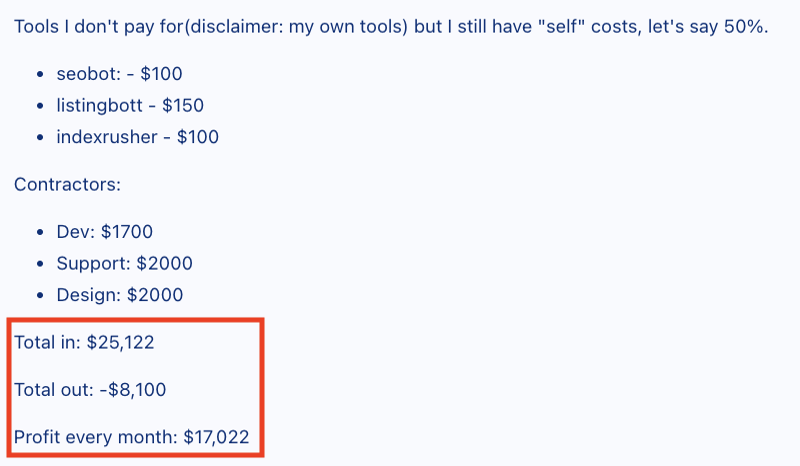Image resolution: width=800 pixels, height=466 pixels.
Task: Click the bullet before Support
Action: click(x=40, y=264)
